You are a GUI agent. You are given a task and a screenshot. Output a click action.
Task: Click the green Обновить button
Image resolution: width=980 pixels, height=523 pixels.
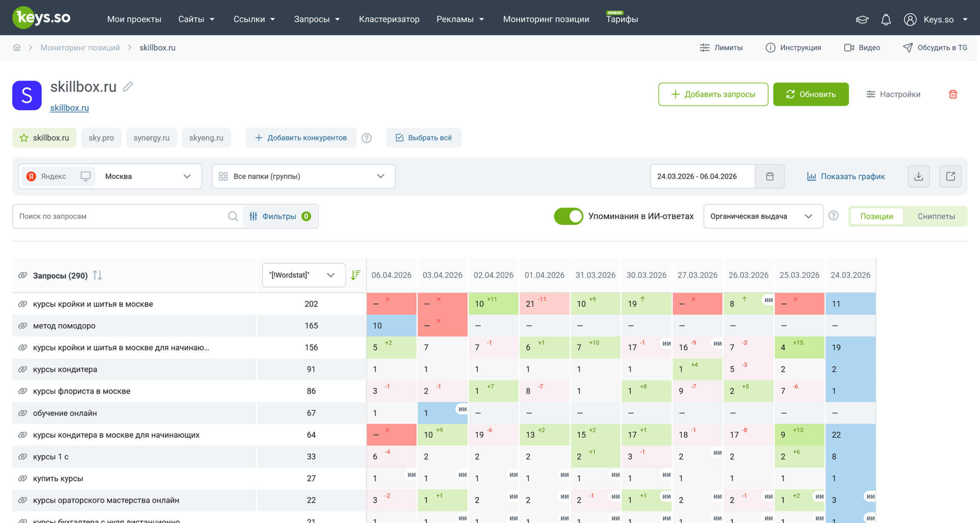810,94
